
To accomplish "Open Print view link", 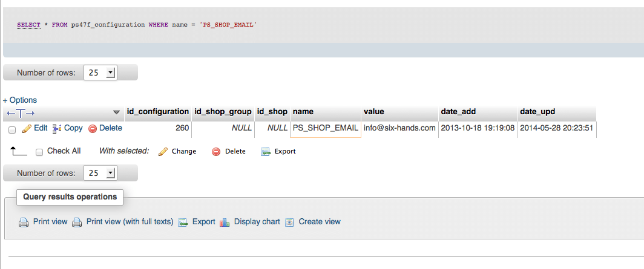I will pyautogui.click(x=50, y=221).
